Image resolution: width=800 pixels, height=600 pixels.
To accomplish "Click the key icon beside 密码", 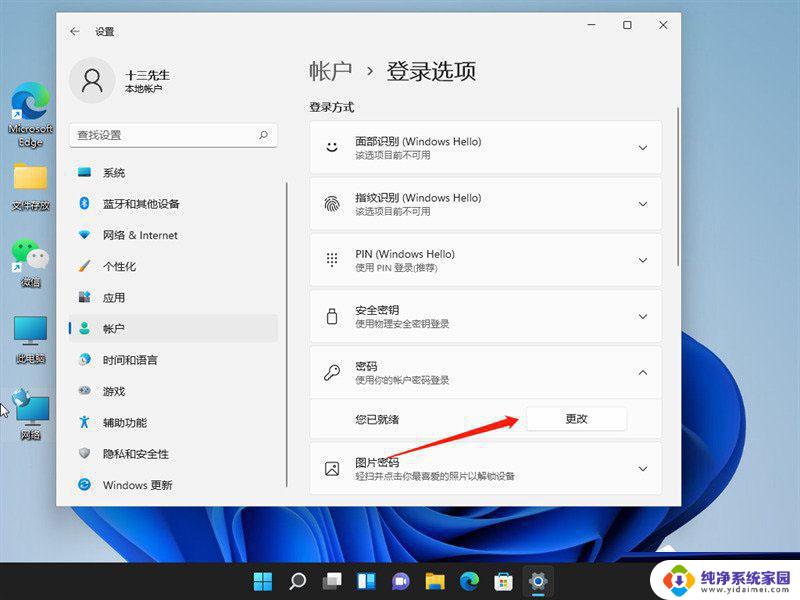I will pos(332,372).
